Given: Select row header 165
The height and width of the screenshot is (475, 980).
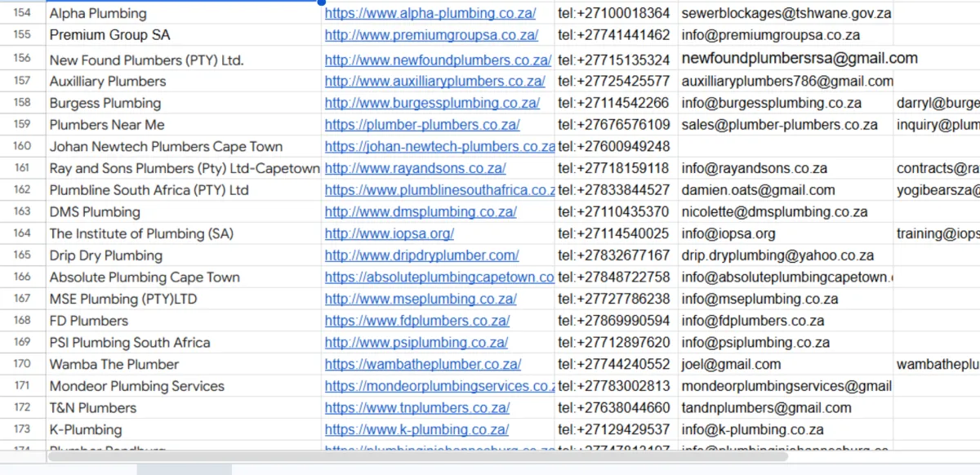Looking at the screenshot, I should pos(23,255).
